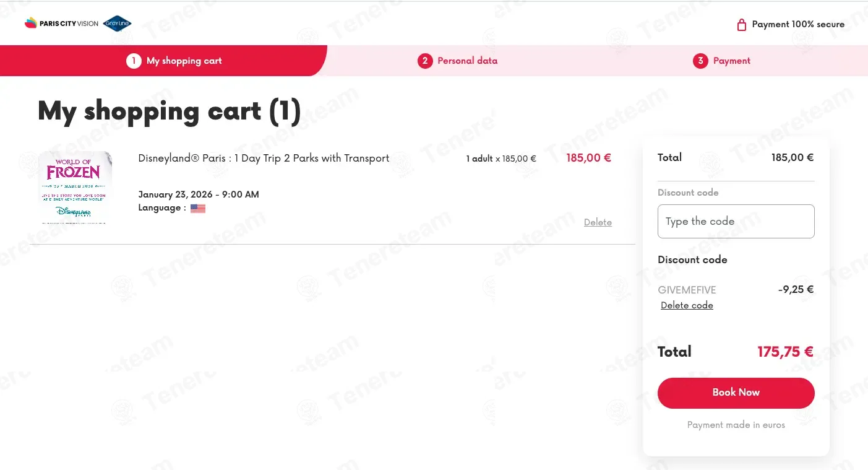Click the Payment 100% secure label
Image resolution: width=868 pixels, height=470 pixels.
[x=798, y=24]
